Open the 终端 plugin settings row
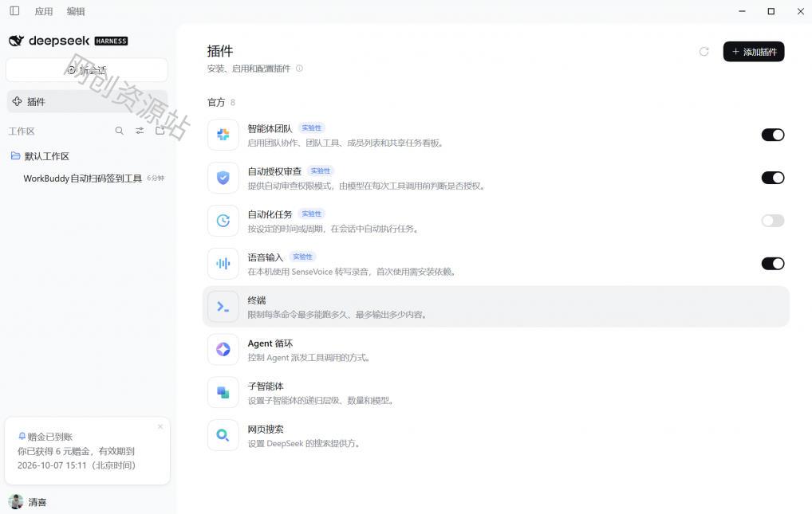The width and height of the screenshot is (812, 514). point(495,307)
